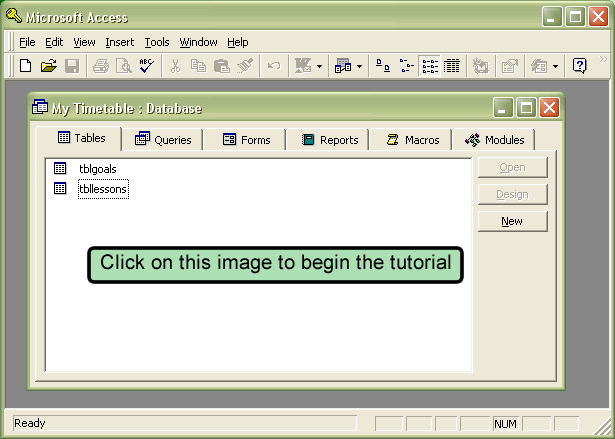Click the Help question mark icon
This screenshot has height=439, width=615.
click(x=579, y=66)
